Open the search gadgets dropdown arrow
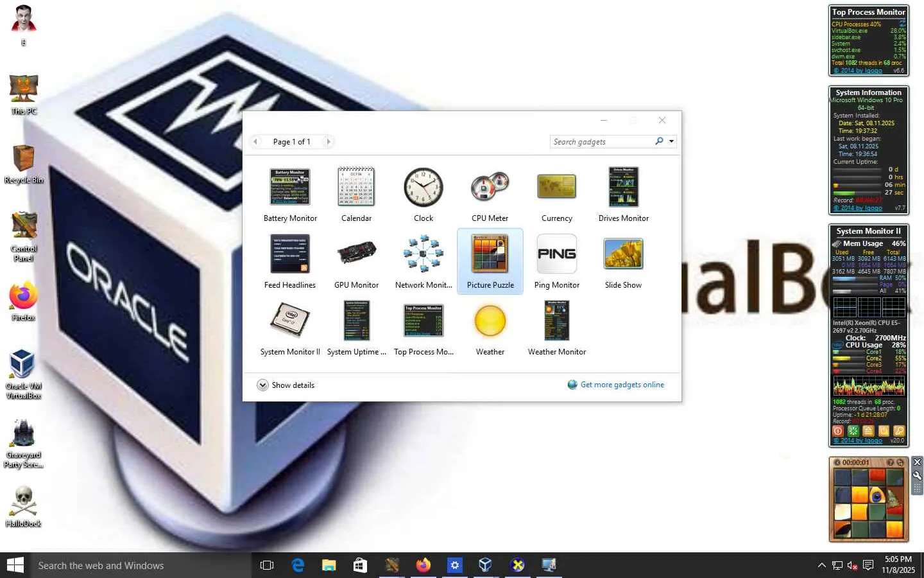924x578 pixels. [x=671, y=141]
